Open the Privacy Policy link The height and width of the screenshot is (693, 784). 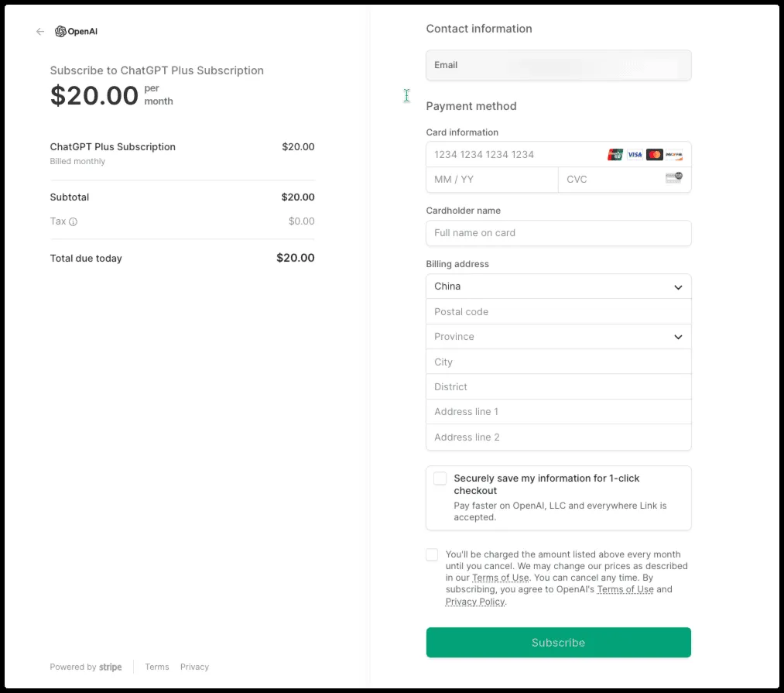(474, 602)
